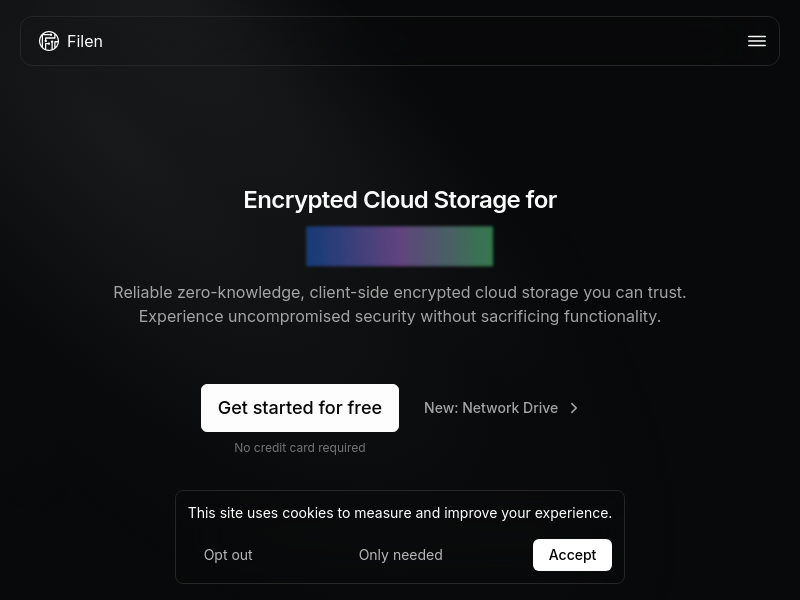Click the word trust ending first description line

tap(667, 292)
